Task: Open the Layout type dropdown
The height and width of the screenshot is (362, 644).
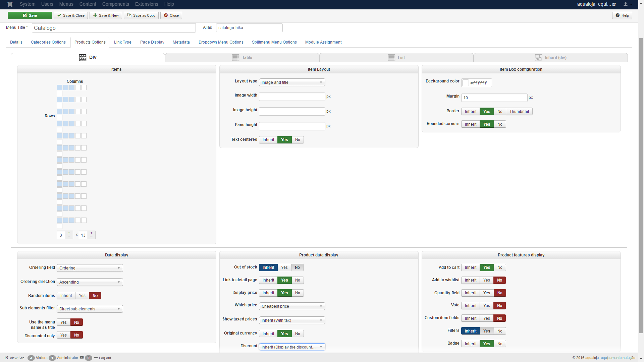Action: [292, 82]
